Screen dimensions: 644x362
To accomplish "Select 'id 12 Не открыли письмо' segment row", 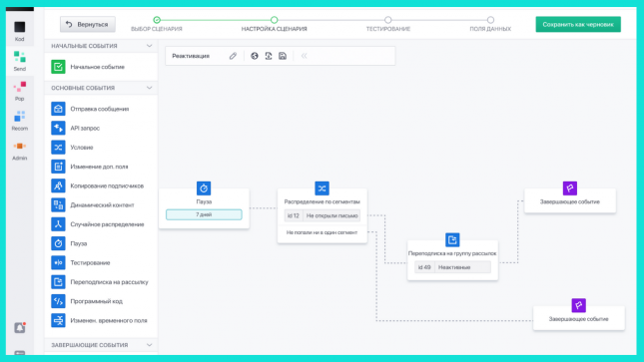I will (322, 215).
